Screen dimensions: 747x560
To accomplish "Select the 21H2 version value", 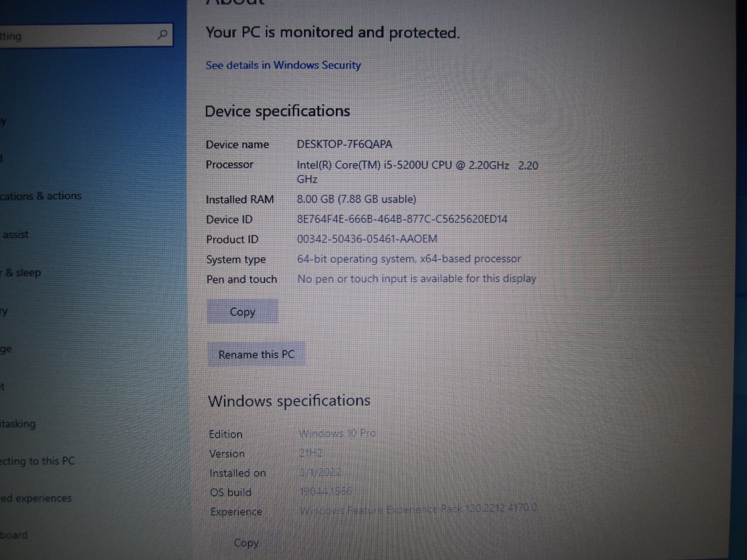I will coord(310,453).
